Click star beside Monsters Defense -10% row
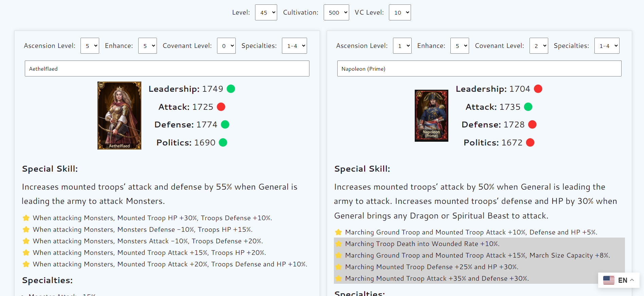 tap(26, 229)
